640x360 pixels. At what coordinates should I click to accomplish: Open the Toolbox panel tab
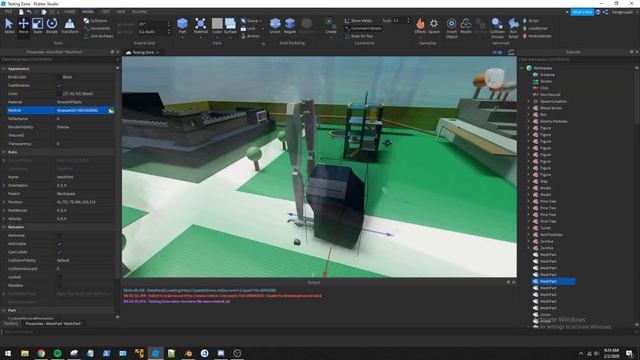[x=11, y=323]
